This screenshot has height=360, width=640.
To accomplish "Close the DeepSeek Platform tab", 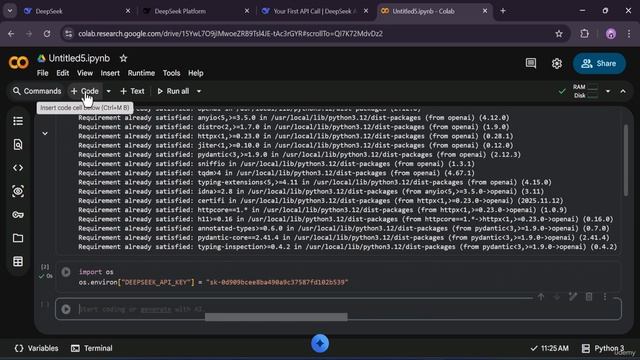I will click(247, 11).
